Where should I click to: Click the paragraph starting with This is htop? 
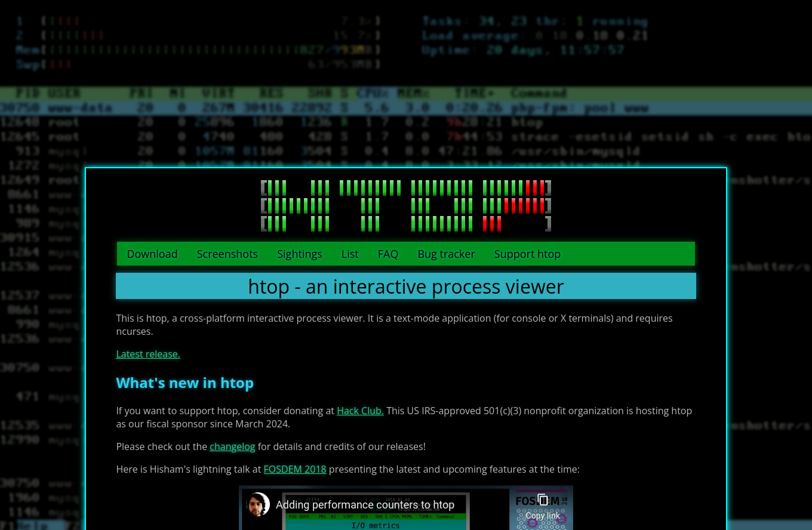tap(394, 325)
